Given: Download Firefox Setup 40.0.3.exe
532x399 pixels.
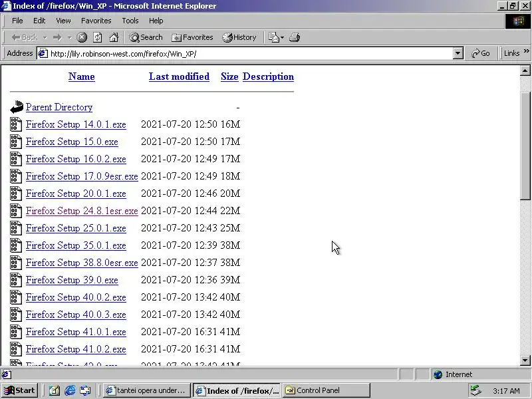Looking at the screenshot, I should coord(76,315).
